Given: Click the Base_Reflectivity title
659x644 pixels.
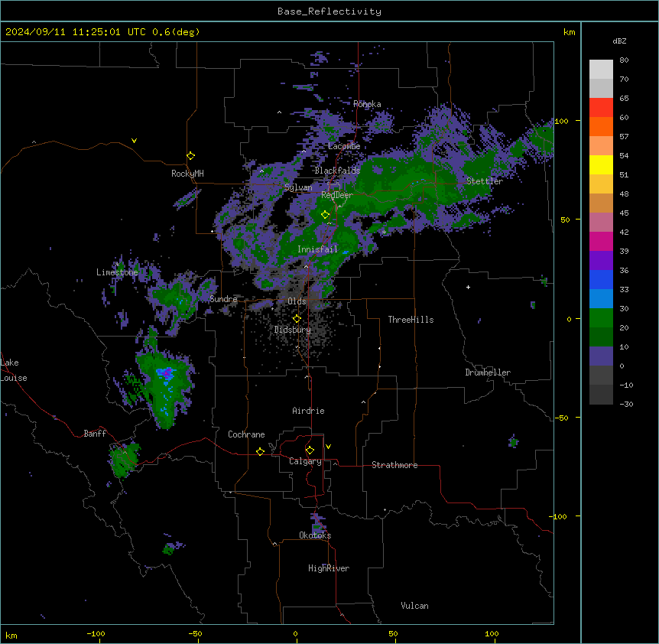Looking at the screenshot, I should [329, 11].
